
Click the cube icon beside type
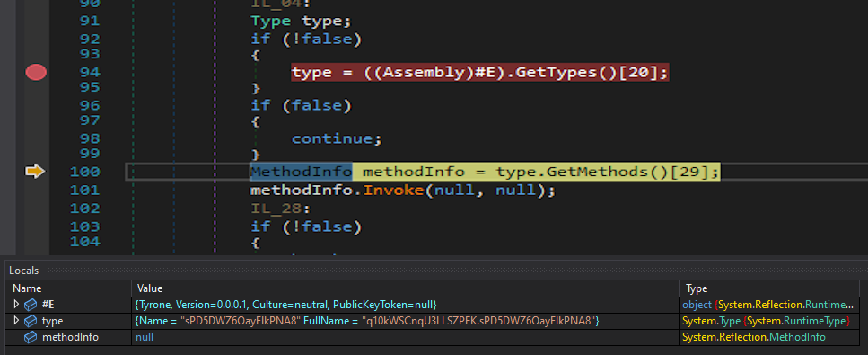(31, 321)
